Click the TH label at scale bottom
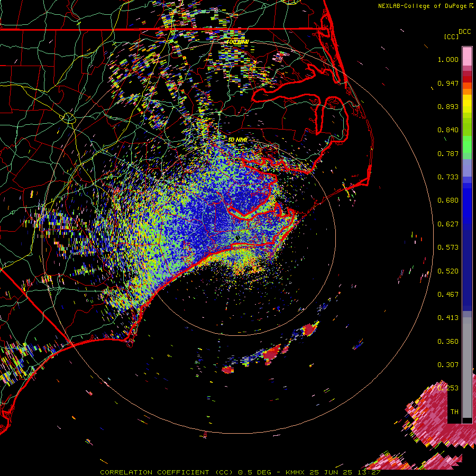This screenshot has width=476, height=476. (454, 412)
